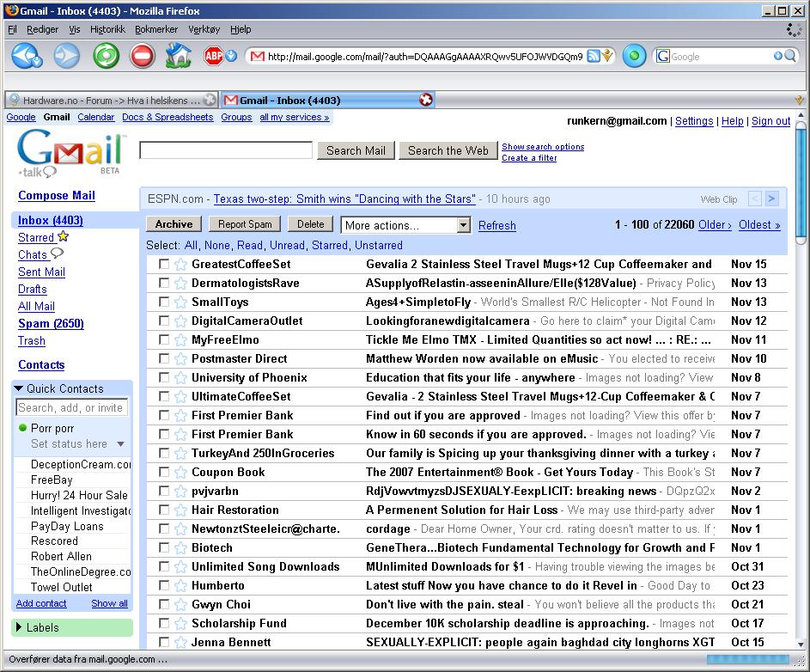The height and width of the screenshot is (672, 810).
Task: Click the Delete button
Action: (310, 223)
